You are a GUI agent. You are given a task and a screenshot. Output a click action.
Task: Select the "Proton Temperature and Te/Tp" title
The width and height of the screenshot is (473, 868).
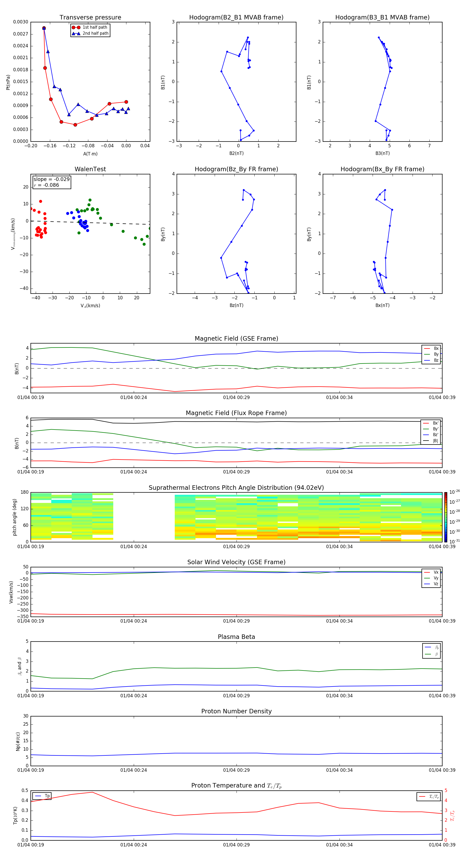click(x=236, y=786)
